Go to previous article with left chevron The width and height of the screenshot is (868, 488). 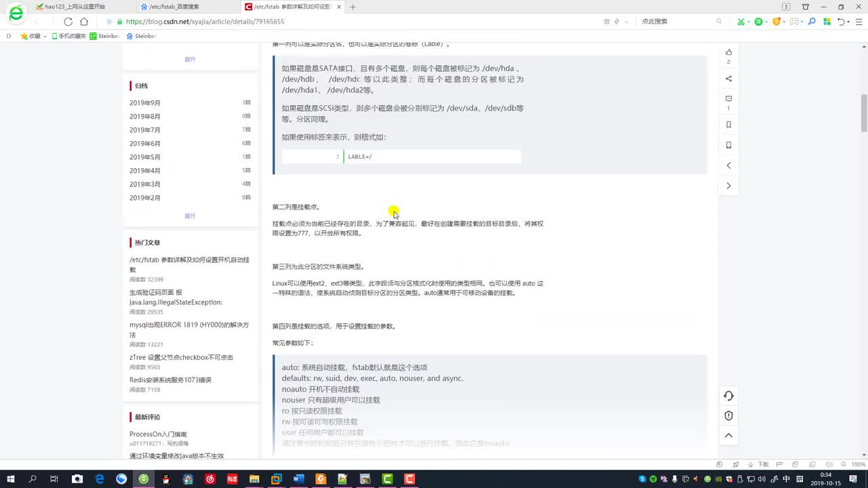728,165
